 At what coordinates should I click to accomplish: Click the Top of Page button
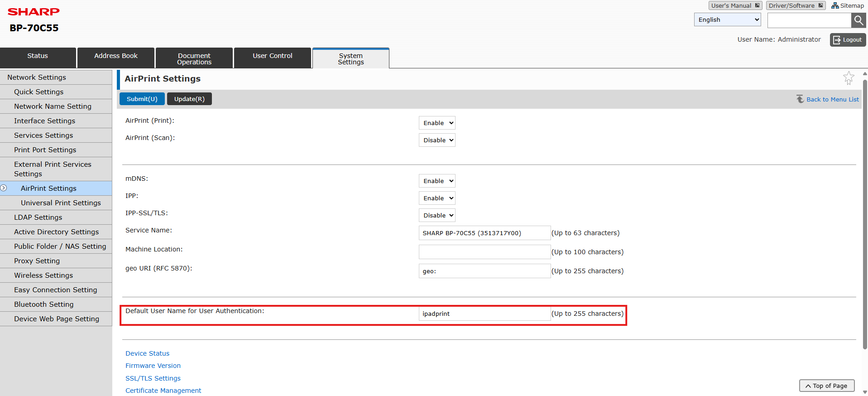tap(827, 386)
